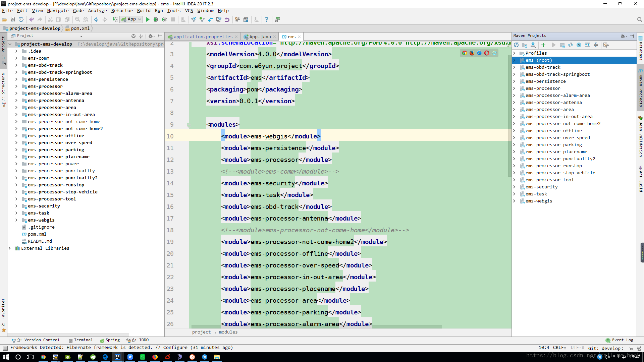This screenshot has width=644, height=362.
Task: Toggle tool window quick access button in status bar
Action: click(x=5, y=348)
